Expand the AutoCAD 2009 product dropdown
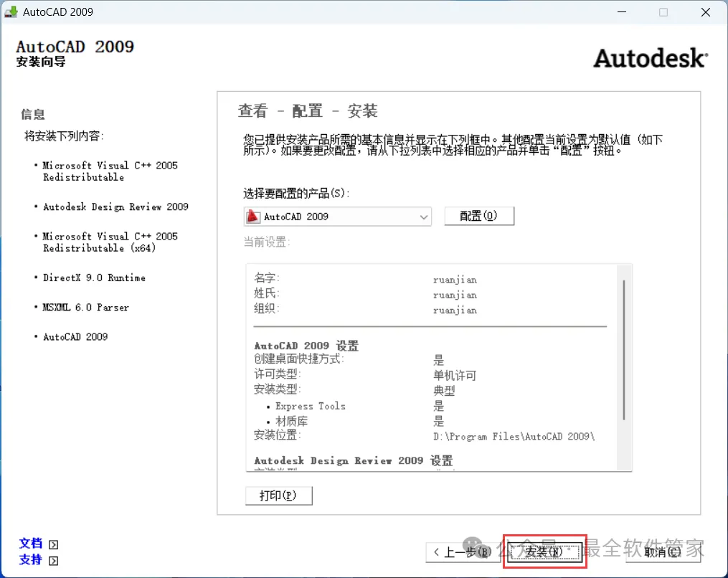The width and height of the screenshot is (728, 578). 338,217
